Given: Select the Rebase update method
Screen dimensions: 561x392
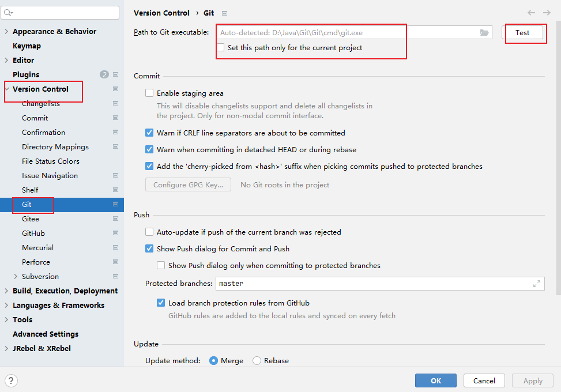Looking at the screenshot, I should tap(257, 361).
